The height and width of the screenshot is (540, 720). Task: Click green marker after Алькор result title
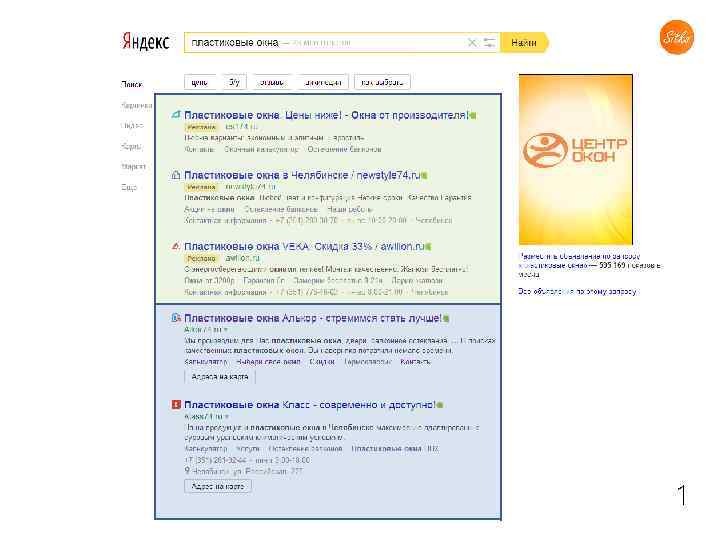pos(446,319)
